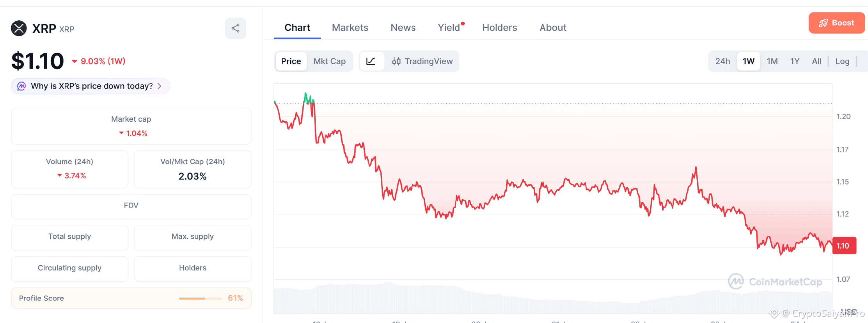Click the XRP logo icon

point(19,28)
